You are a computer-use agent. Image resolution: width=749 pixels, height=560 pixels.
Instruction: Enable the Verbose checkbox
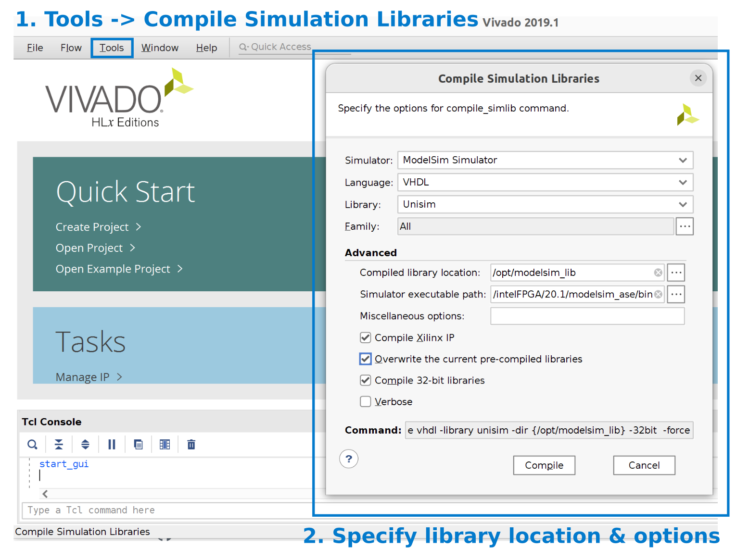tap(366, 401)
